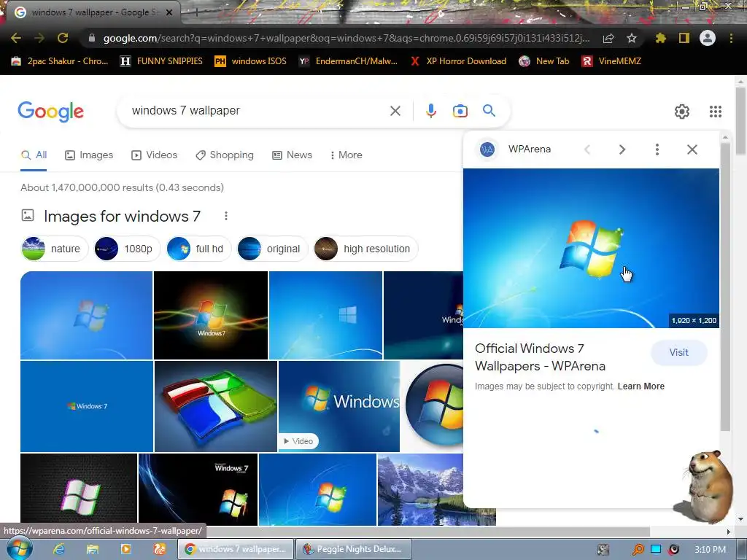This screenshot has height=560, width=747.
Task: Open the Google apps grid
Action: [715, 112]
